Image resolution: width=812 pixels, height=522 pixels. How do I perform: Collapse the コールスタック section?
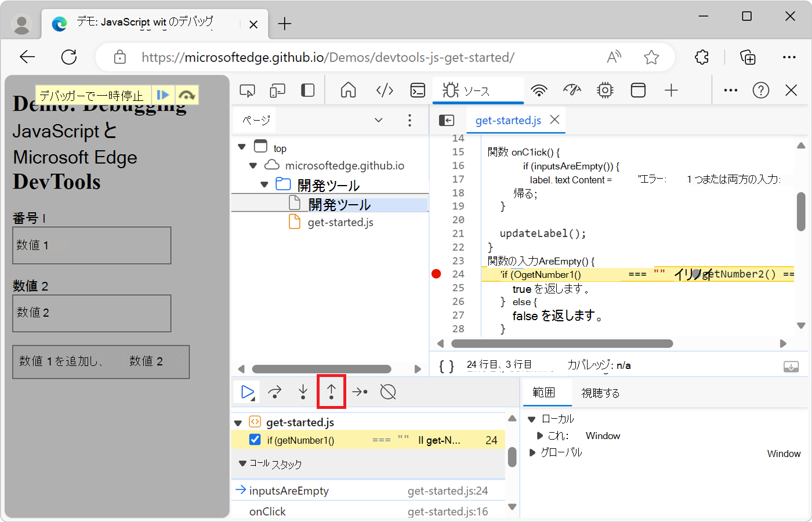pyautogui.click(x=242, y=463)
